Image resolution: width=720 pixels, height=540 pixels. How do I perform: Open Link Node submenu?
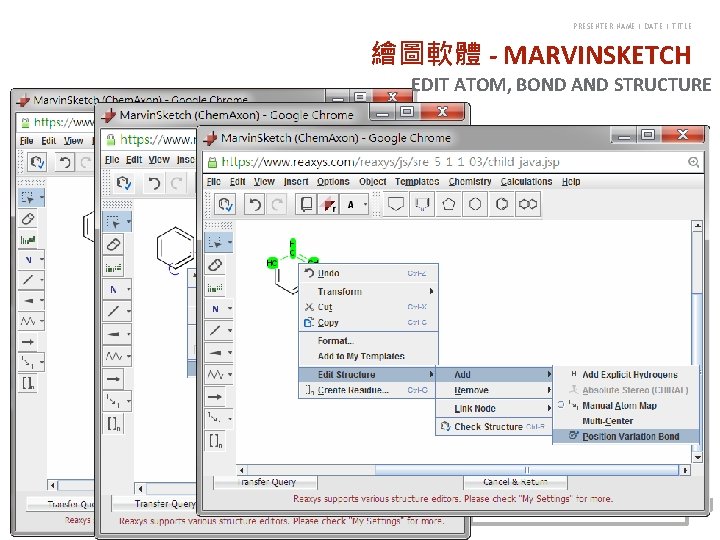pyautogui.click(x=494, y=408)
